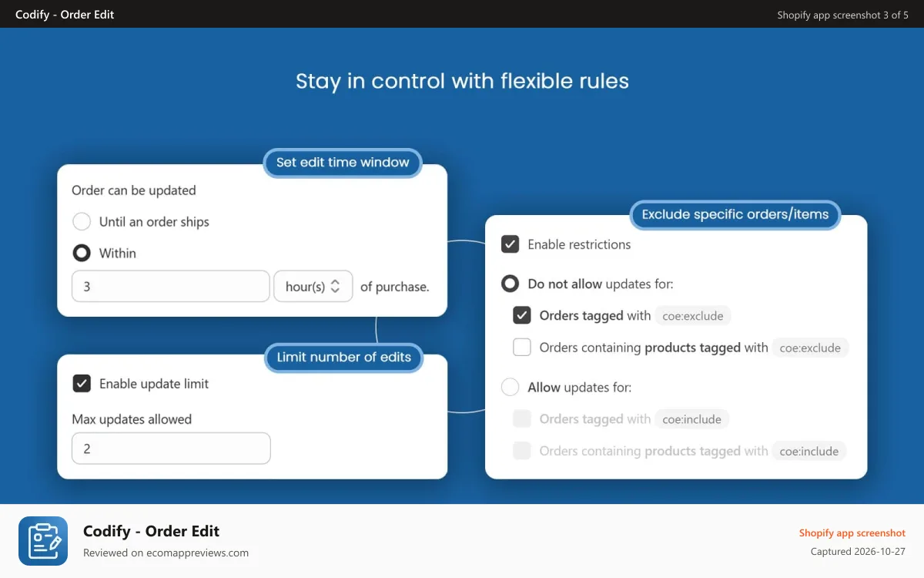This screenshot has width=924, height=578.
Task: Click the Codify Order Edit app icon
Action: point(43,541)
